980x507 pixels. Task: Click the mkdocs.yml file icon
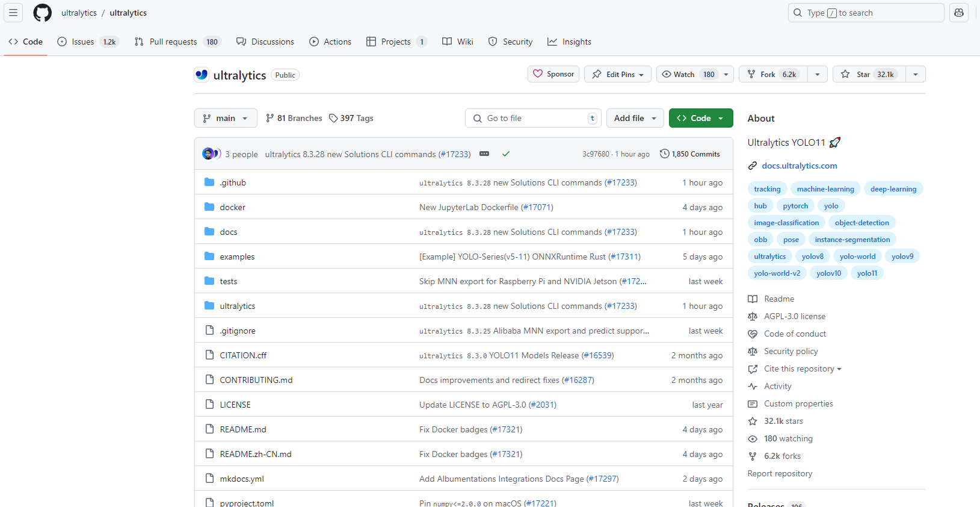click(209, 479)
